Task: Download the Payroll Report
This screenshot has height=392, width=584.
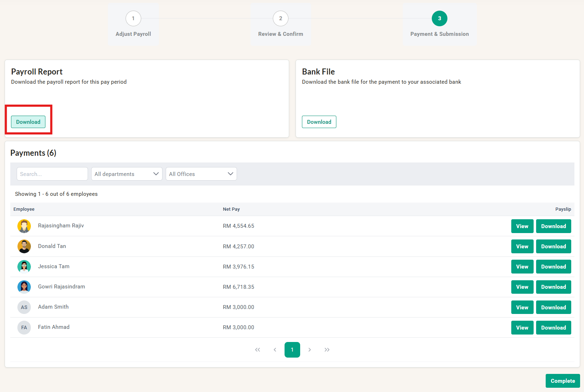Action: pyautogui.click(x=28, y=122)
